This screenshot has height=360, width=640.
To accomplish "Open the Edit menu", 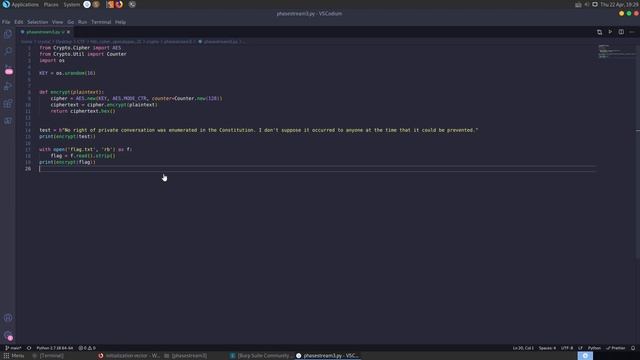I will point(19,22).
